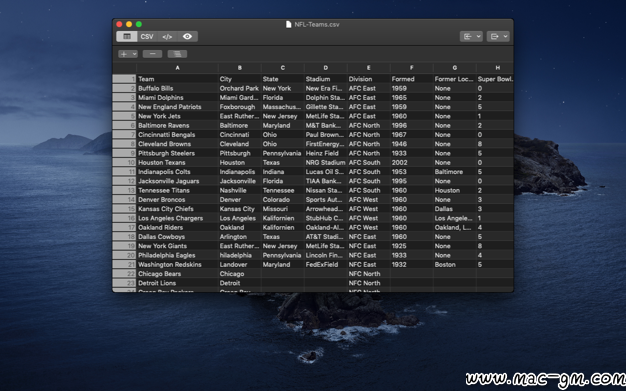Select the 'Washington Redskins' cell
The image size is (626, 391).
point(177,264)
